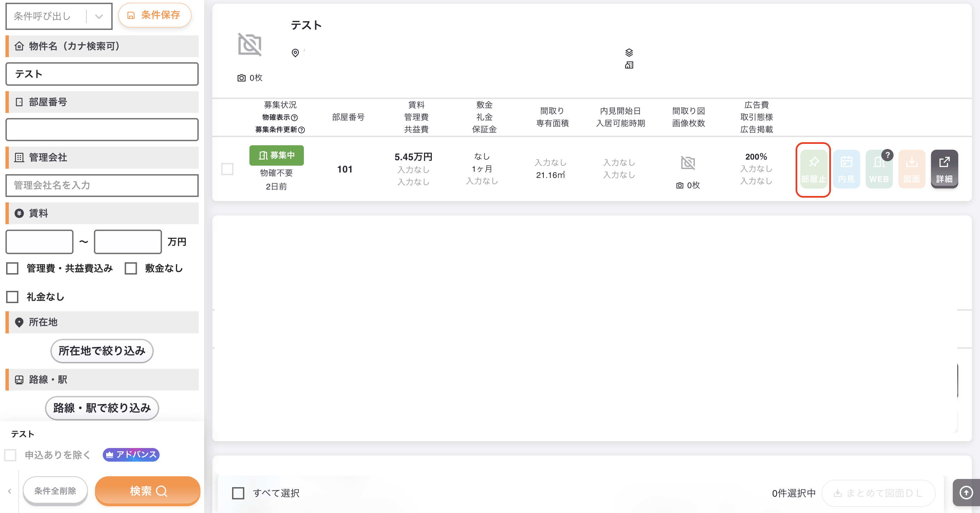This screenshot has height=513, width=980.
Task: Download via the 図面 icon button
Action: coord(912,169)
